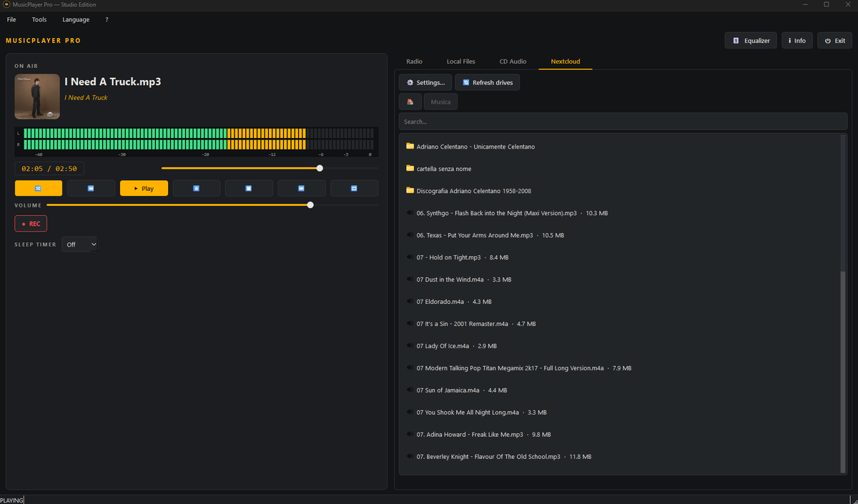Open the Tools menu

coord(39,19)
